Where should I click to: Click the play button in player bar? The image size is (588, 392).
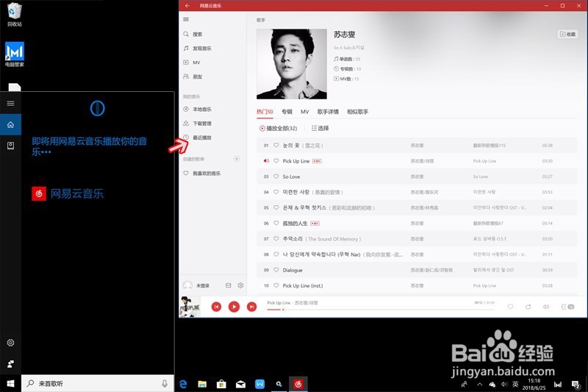coord(234,307)
